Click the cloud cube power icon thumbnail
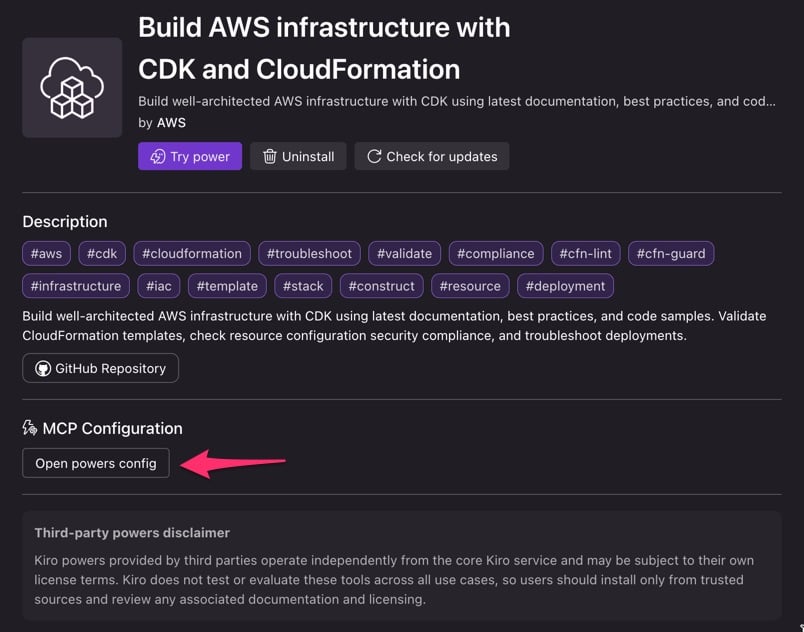804x632 pixels. 71,87
